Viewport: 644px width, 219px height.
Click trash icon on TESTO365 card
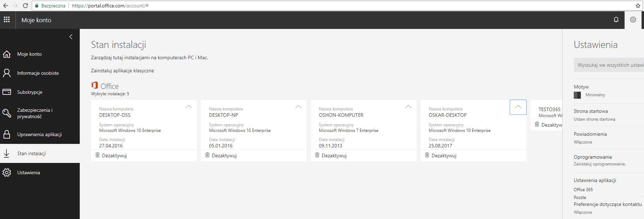tap(537, 124)
